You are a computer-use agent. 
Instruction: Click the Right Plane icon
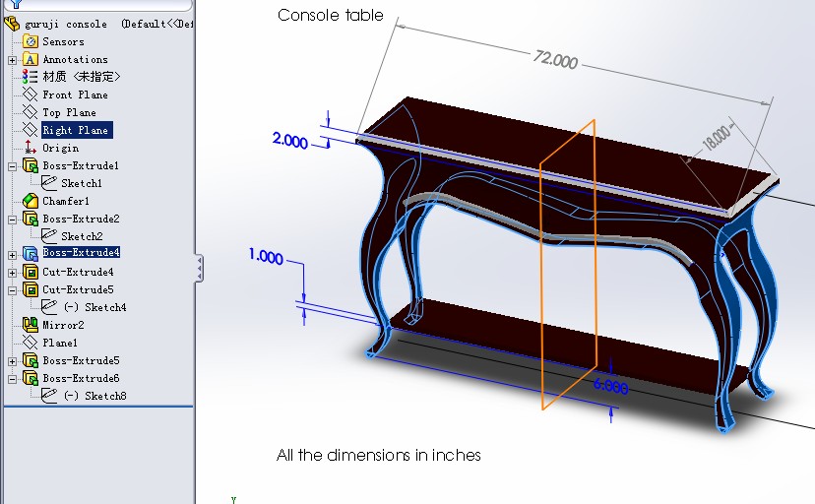click(x=31, y=130)
